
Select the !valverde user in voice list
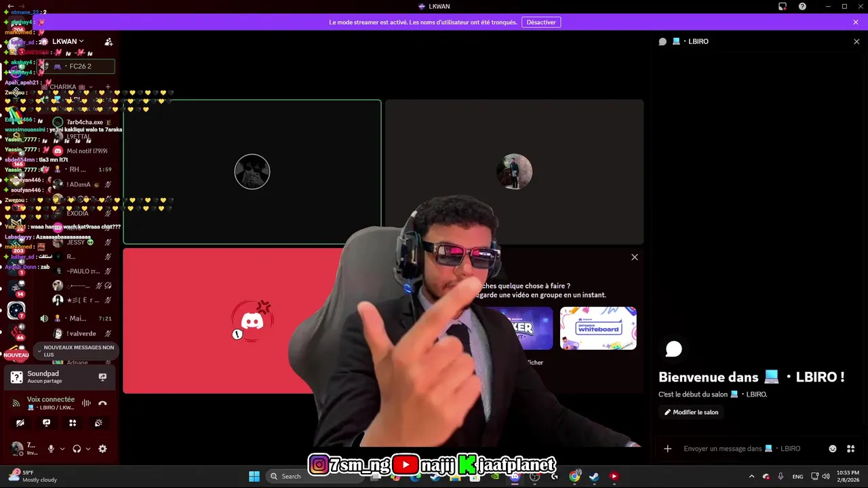pyautogui.click(x=81, y=333)
